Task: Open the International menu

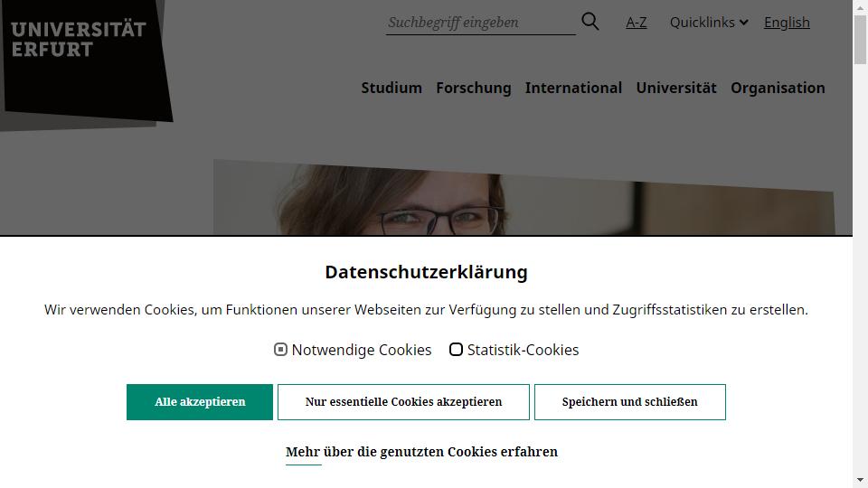Action: (x=573, y=88)
